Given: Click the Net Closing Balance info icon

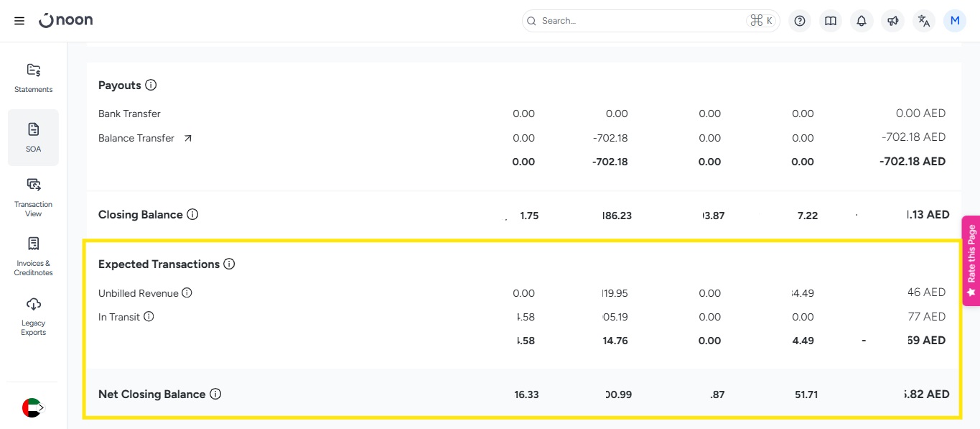Looking at the screenshot, I should pyautogui.click(x=215, y=394).
